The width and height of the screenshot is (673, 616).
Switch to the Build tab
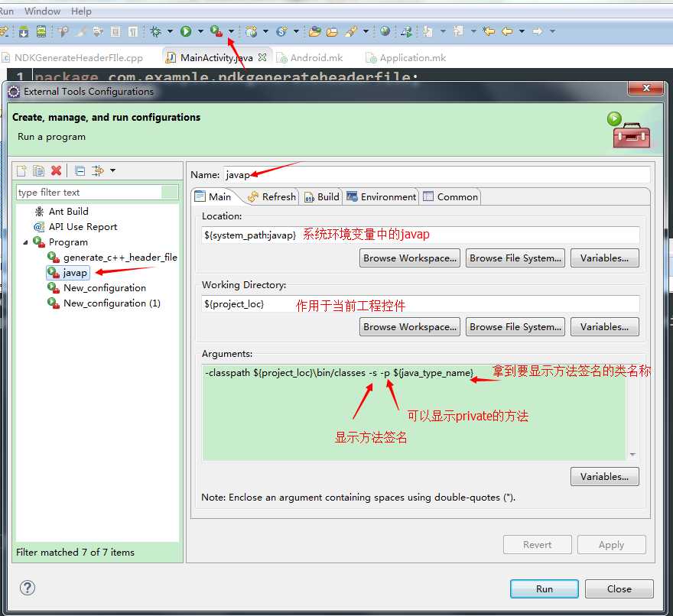[x=322, y=197]
